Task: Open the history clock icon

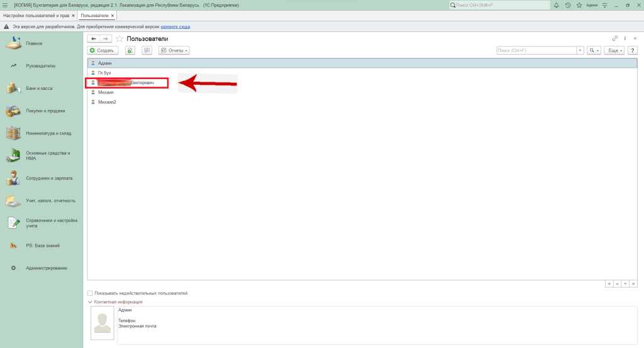Action: pyautogui.click(x=568, y=5)
